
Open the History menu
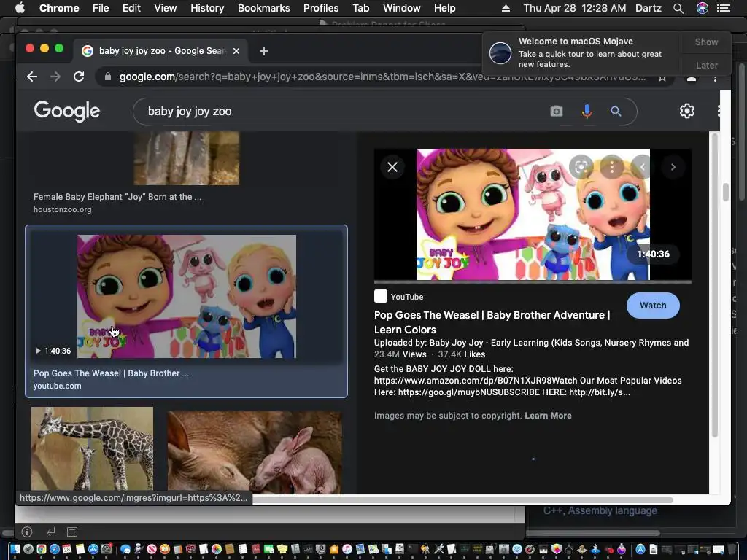tap(207, 8)
